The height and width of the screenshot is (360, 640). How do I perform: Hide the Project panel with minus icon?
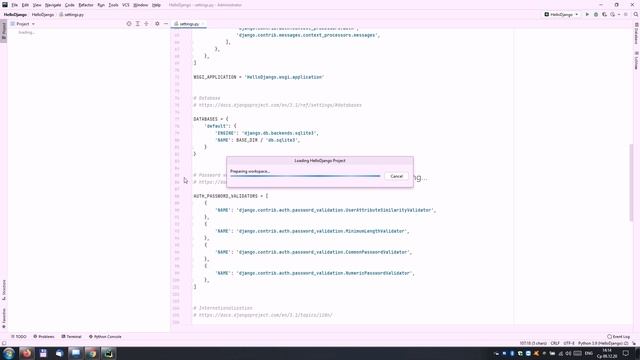click(x=166, y=24)
